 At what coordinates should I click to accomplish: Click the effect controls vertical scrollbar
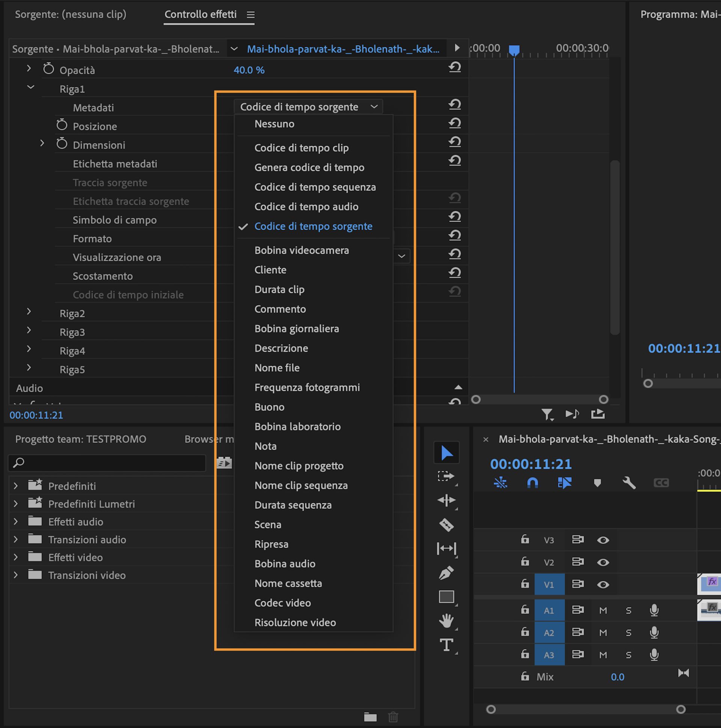pyautogui.click(x=615, y=247)
